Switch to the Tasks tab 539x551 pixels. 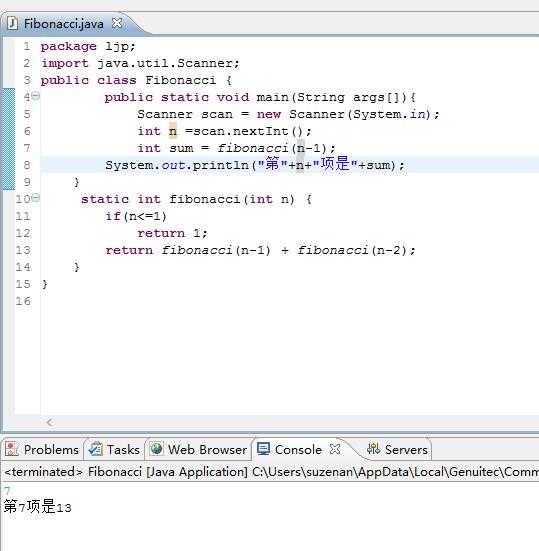point(114,449)
